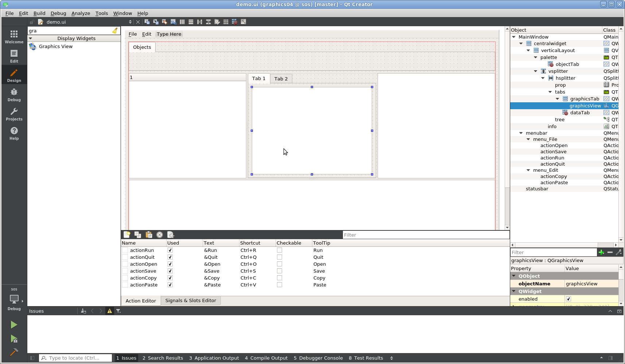Collapse the Display Widgets category
This screenshot has height=364, width=625.
point(31,38)
